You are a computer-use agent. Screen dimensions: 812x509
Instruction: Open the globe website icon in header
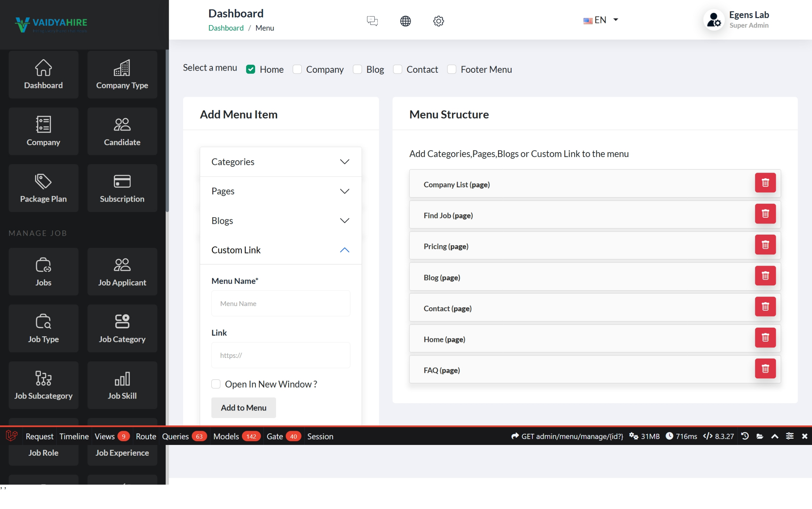(405, 21)
